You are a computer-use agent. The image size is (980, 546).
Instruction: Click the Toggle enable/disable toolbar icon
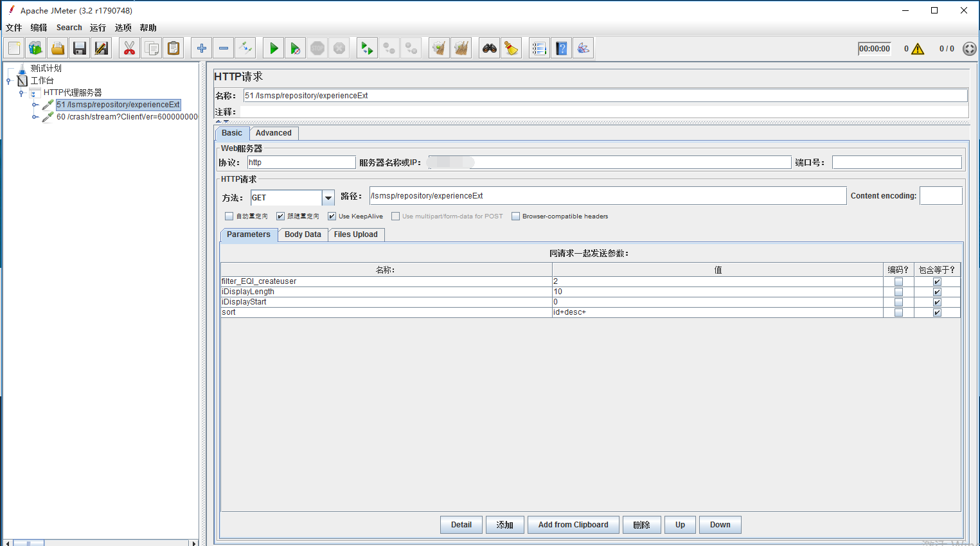tap(245, 48)
